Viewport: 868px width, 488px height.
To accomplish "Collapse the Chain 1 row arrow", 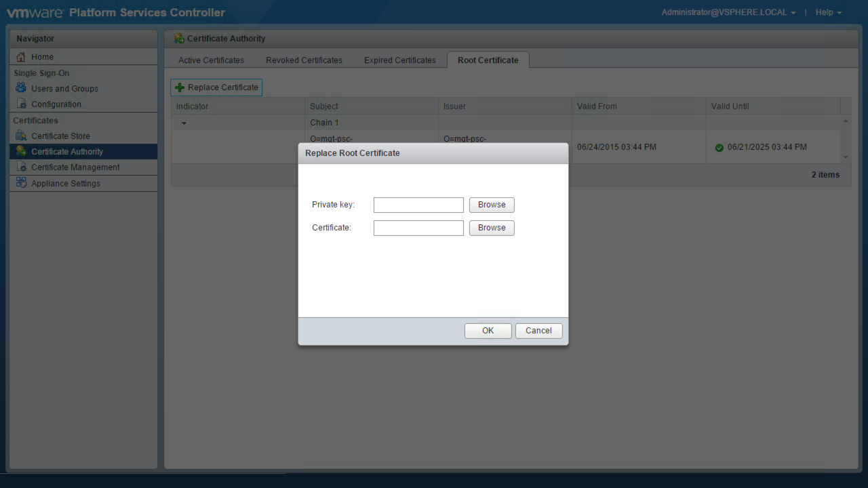I will click(184, 123).
